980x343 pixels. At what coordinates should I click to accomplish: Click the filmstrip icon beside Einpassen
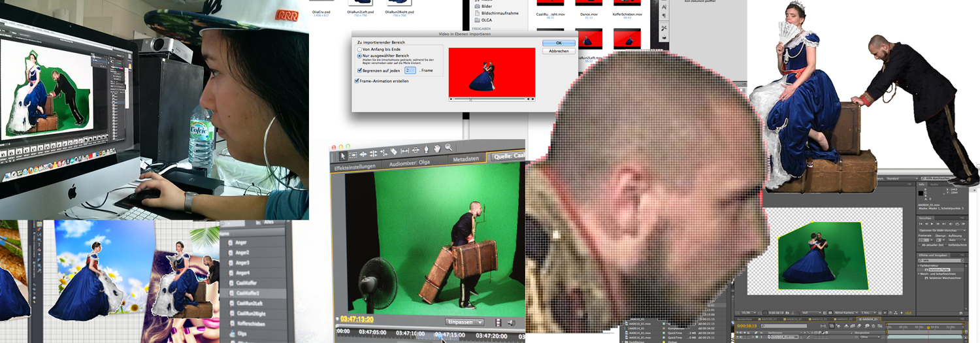click(498, 322)
